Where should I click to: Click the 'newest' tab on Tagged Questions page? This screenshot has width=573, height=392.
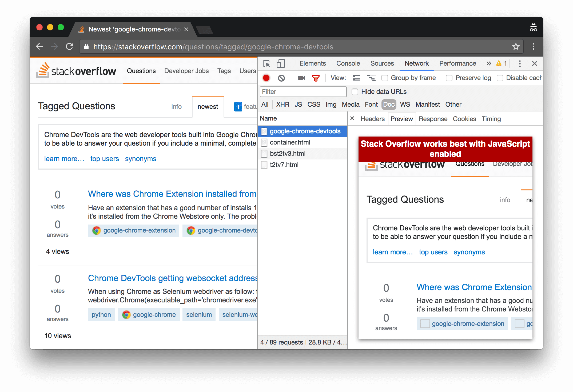tap(208, 107)
